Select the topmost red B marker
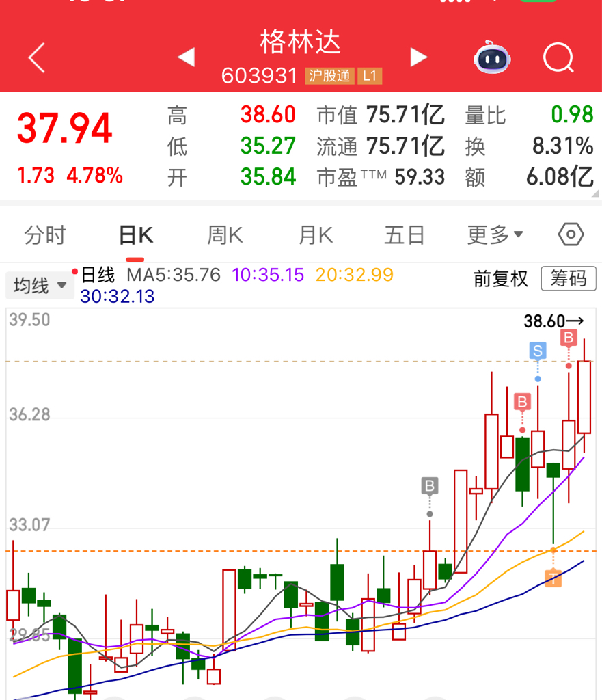Screen dimensions: 602x700 [x=569, y=338]
